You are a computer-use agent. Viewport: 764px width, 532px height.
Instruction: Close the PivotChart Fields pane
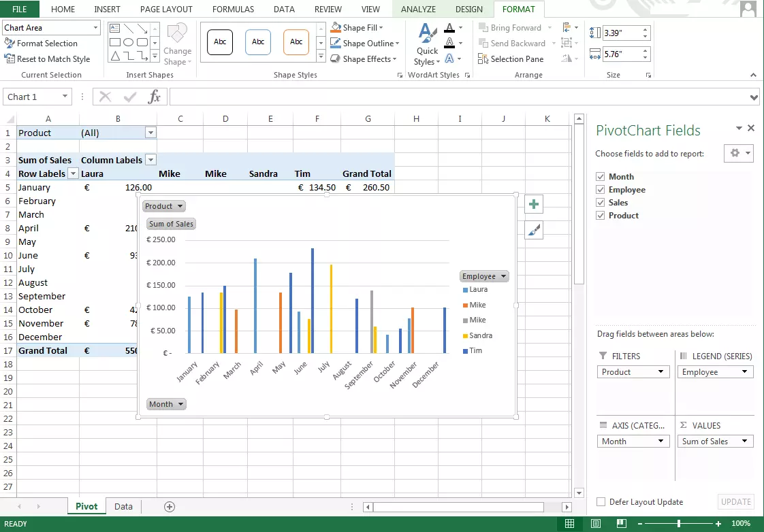click(x=751, y=128)
